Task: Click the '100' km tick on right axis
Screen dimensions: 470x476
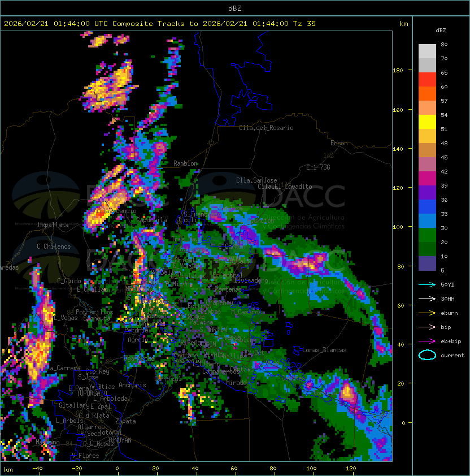Action: (398, 227)
